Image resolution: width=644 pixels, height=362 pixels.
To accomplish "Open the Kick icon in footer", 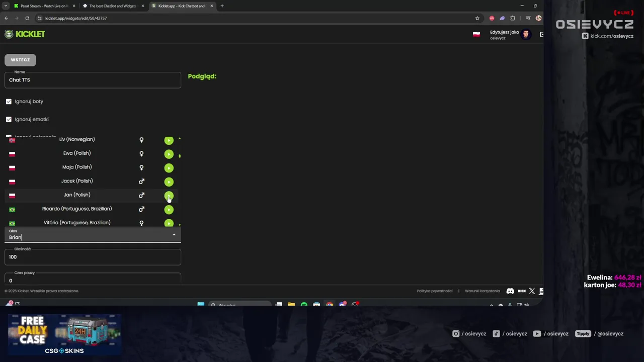I will [x=522, y=291].
